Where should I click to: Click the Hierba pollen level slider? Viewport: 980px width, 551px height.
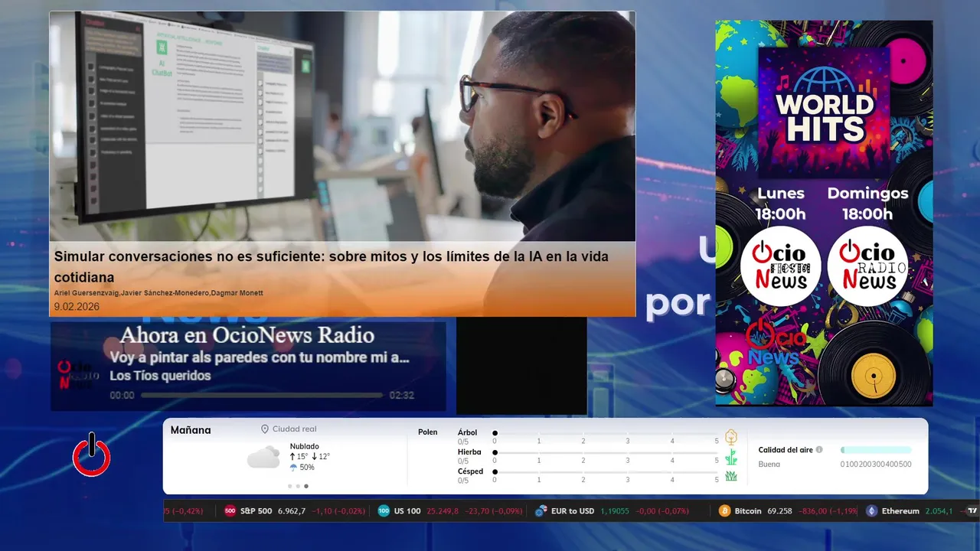point(606,453)
